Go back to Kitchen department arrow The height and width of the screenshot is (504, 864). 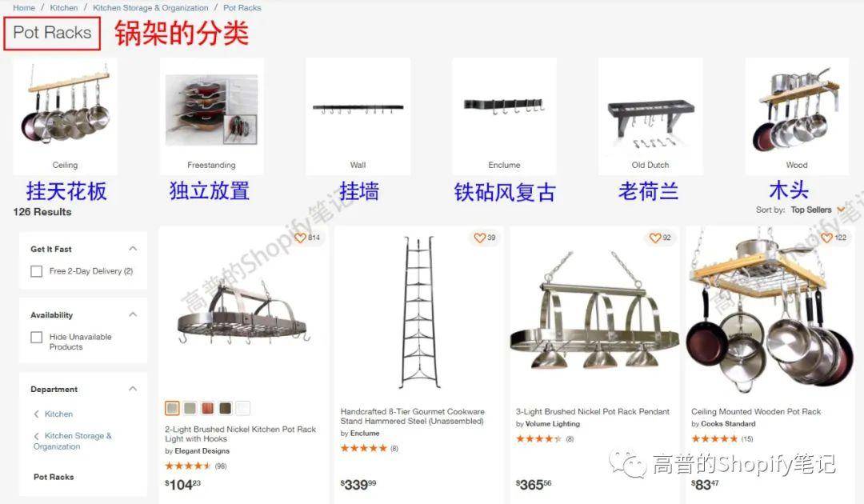(36, 414)
